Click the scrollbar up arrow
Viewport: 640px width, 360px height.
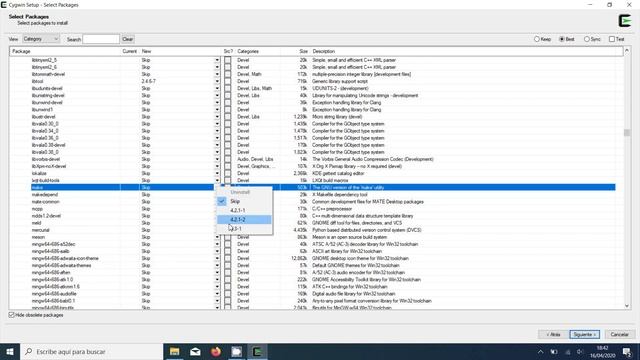click(627, 51)
